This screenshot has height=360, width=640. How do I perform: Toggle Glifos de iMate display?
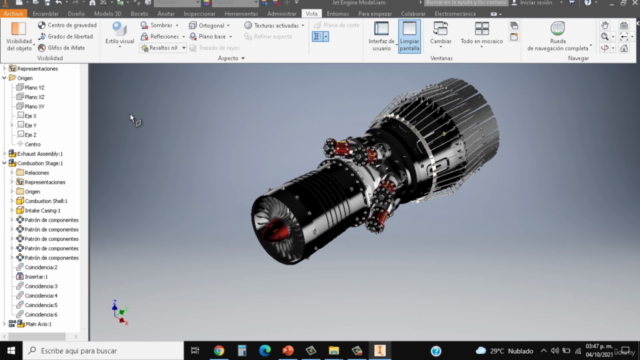point(62,48)
